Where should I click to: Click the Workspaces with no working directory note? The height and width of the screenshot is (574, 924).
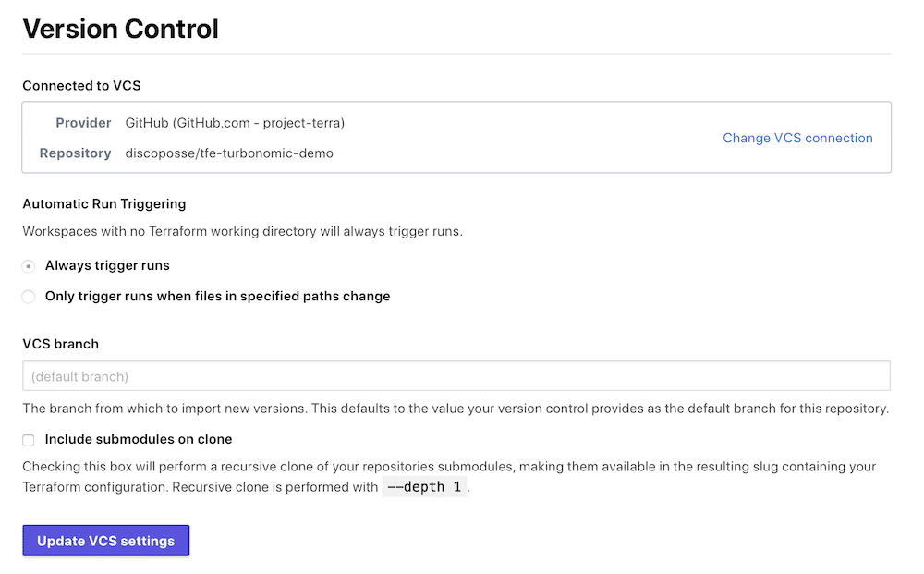[x=242, y=231]
